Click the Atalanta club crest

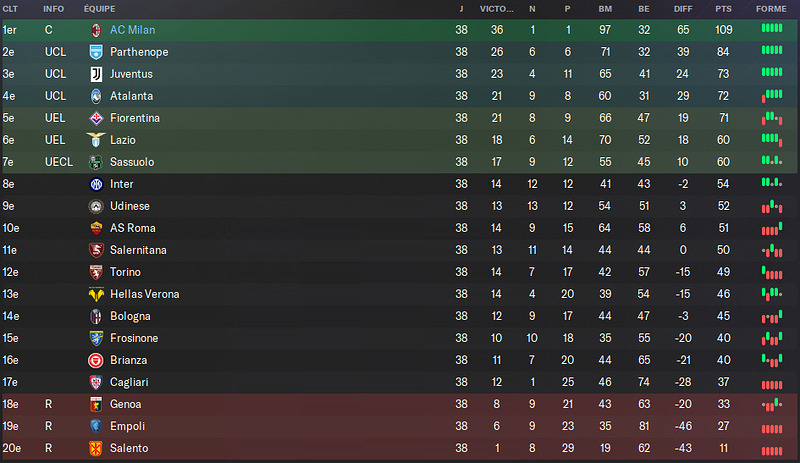pyautogui.click(x=96, y=96)
